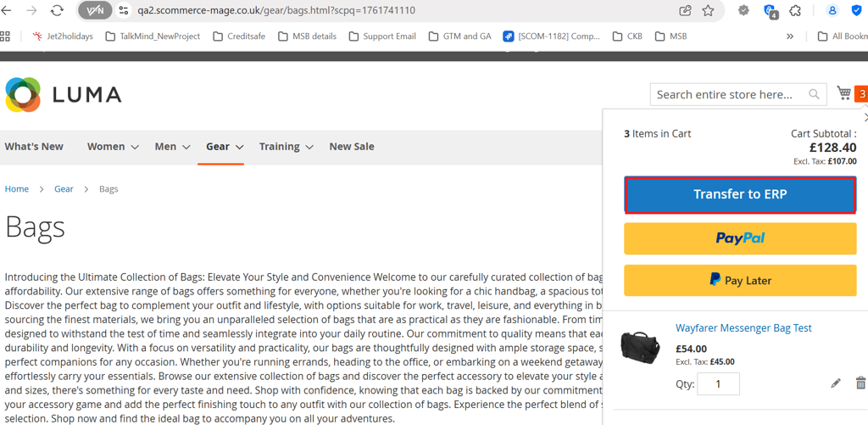Open the share page icon in address bar

coord(685,10)
